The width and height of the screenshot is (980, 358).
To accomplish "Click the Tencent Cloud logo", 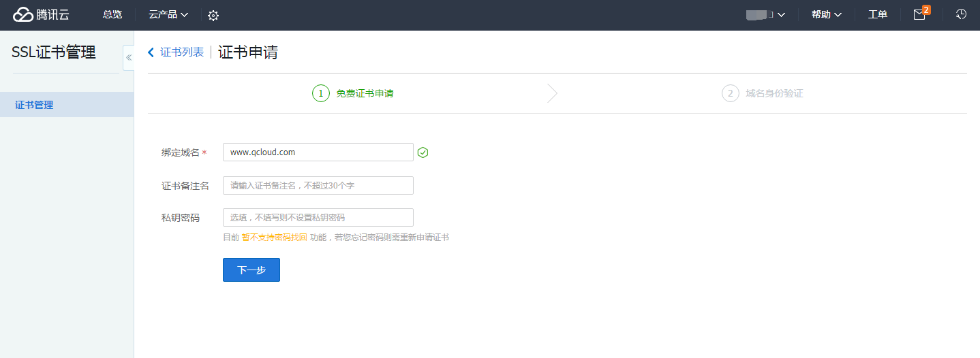I will [41, 15].
